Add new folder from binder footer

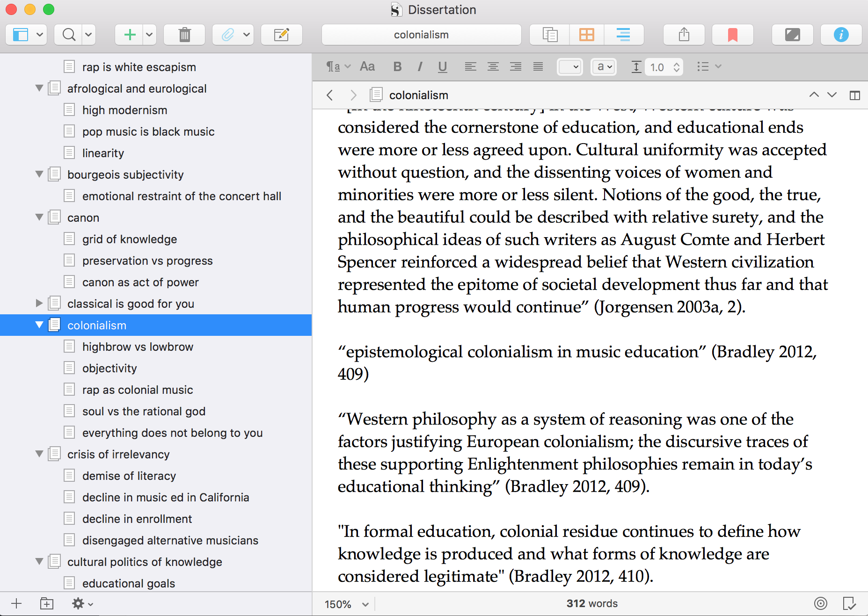coord(47,603)
